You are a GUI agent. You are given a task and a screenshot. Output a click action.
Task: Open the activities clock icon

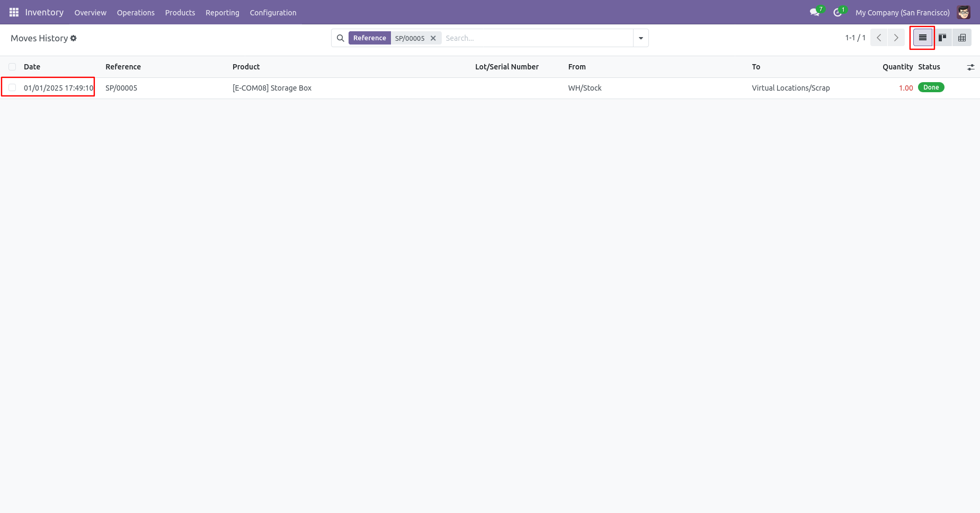pyautogui.click(x=838, y=12)
